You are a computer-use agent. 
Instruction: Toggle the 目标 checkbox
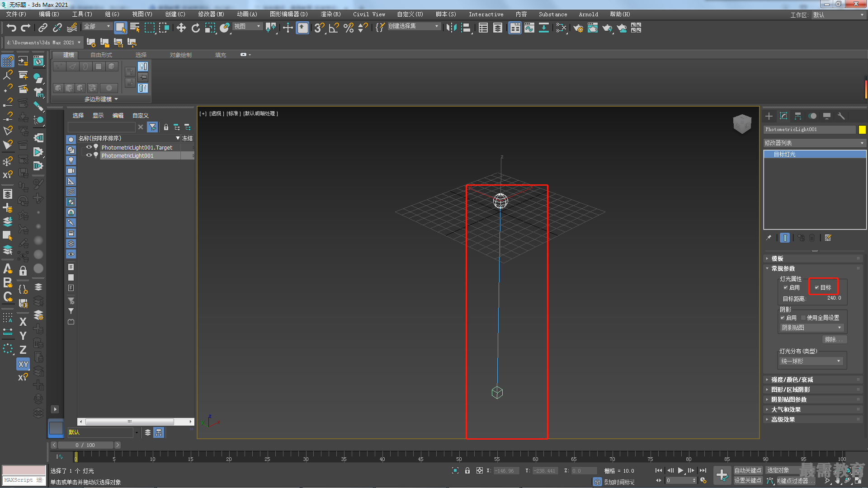[x=817, y=287]
